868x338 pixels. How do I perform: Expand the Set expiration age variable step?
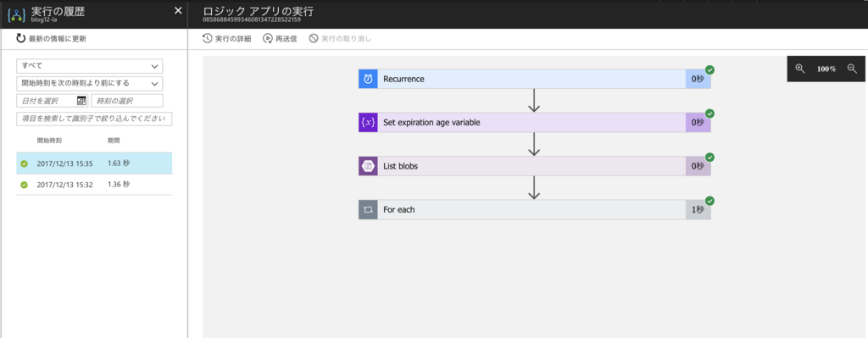535,123
